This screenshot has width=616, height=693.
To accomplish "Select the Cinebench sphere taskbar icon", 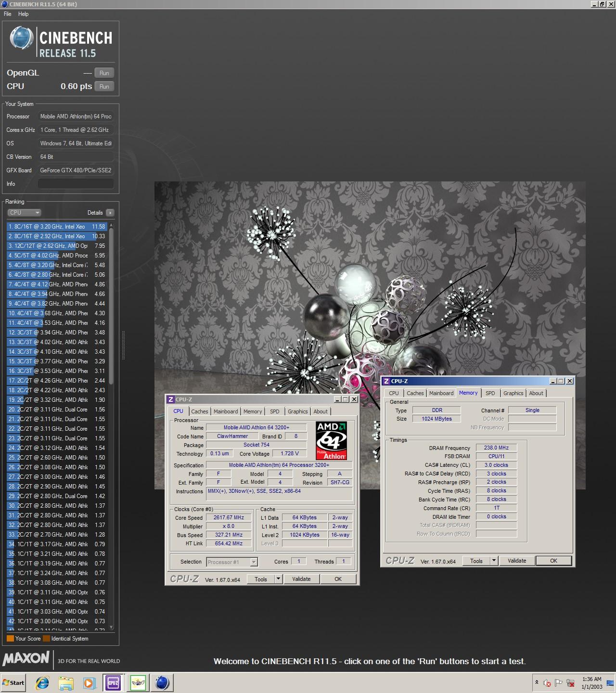I will point(162,682).
